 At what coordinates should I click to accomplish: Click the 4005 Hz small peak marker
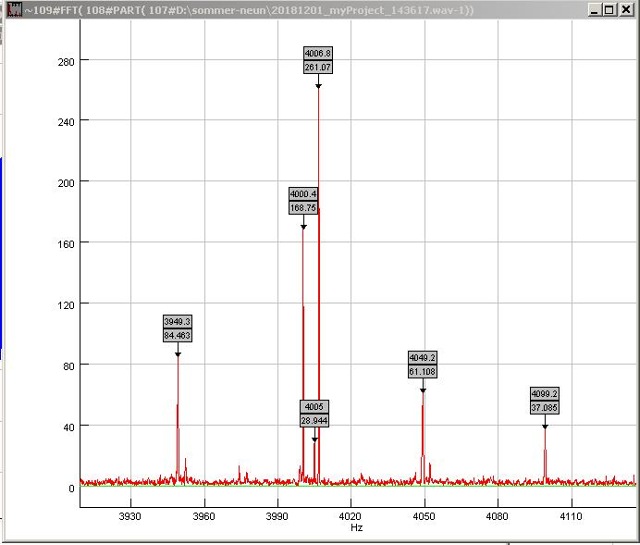(314, 407)
